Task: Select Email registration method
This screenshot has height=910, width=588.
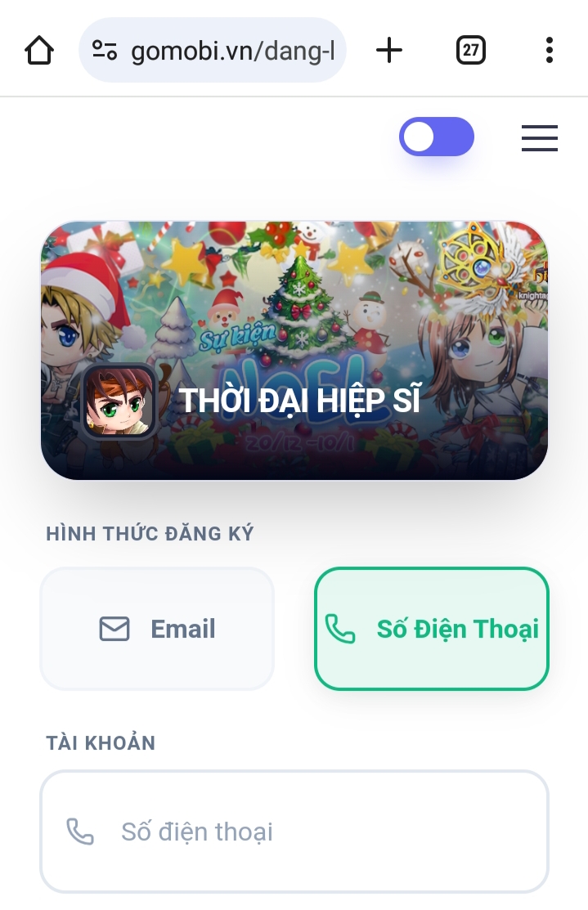Action: pos(157,629)
